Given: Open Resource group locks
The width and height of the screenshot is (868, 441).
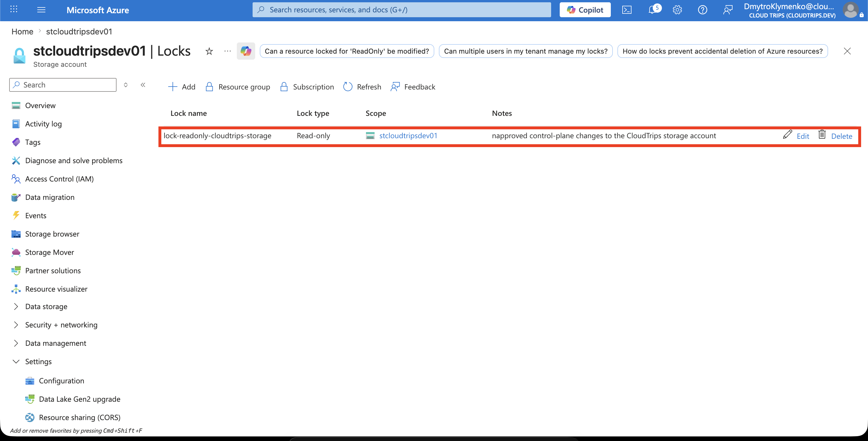Looking at the screenshot, I should (x=238, y=87).
